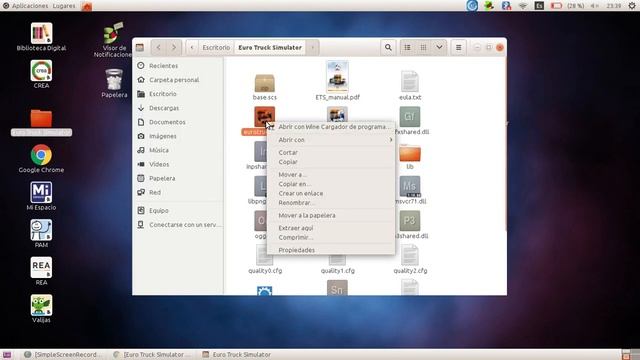
Task: Launch Google Chrome from the desktop
Action: pos(41,158)
